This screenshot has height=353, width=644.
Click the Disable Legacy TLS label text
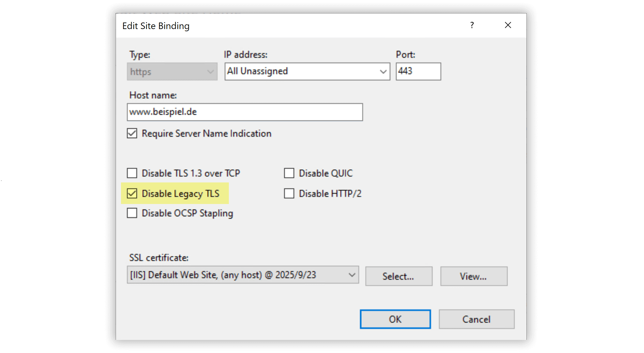[180, 194]
